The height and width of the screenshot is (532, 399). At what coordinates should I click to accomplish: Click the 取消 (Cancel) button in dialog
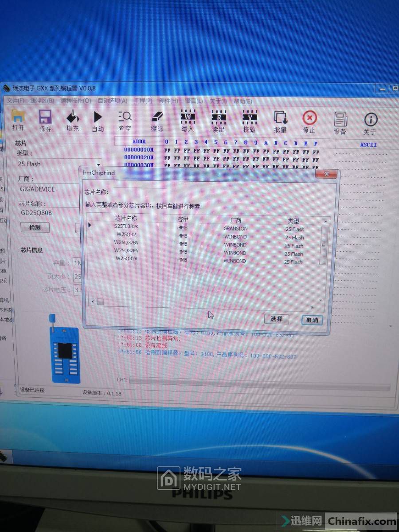(x=312, y=320)
